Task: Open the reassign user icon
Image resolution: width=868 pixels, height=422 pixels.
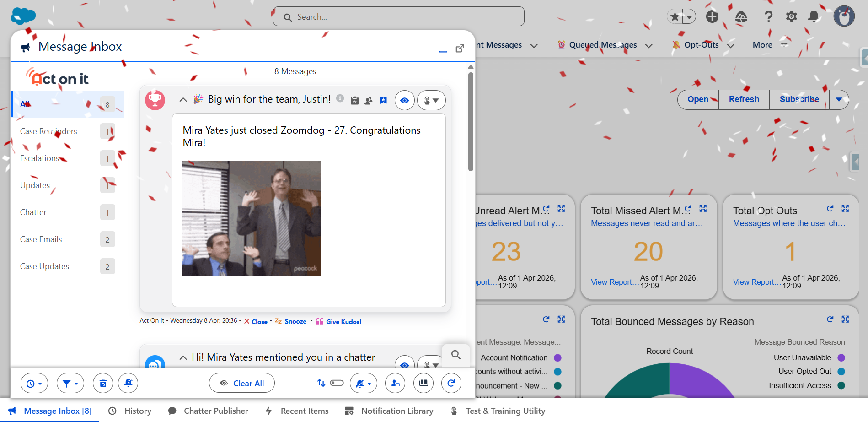Action: pyautogui.click(x=395, y=383)
